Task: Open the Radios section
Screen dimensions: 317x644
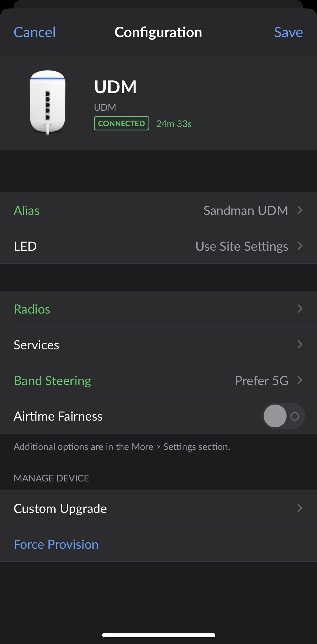Action: tap(32, 309)
